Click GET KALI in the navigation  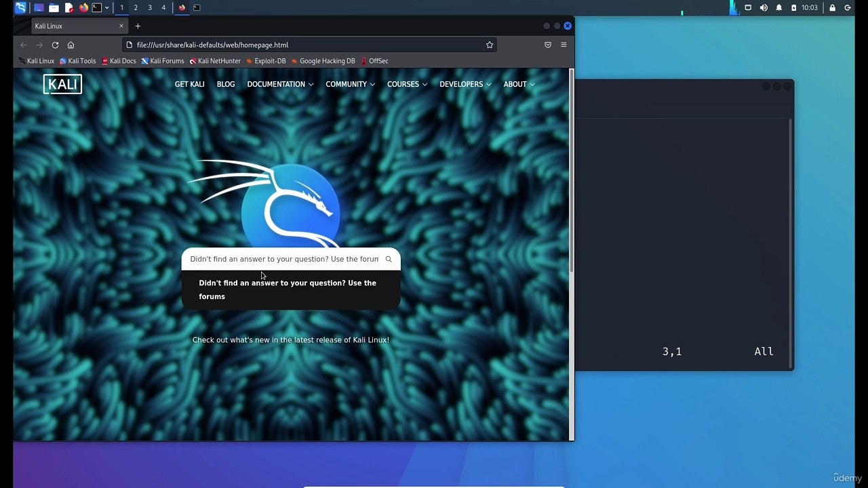[x=189, y=84]
